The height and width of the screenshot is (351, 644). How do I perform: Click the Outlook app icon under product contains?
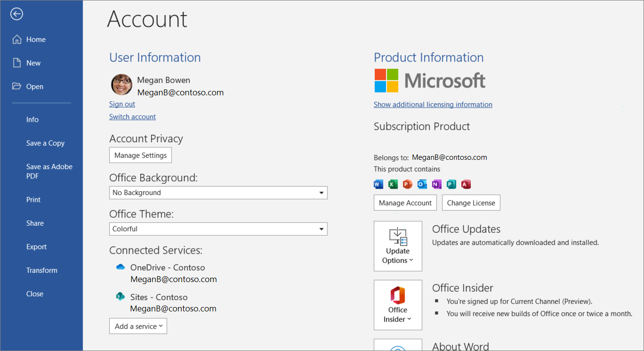(x=422, y=184)
